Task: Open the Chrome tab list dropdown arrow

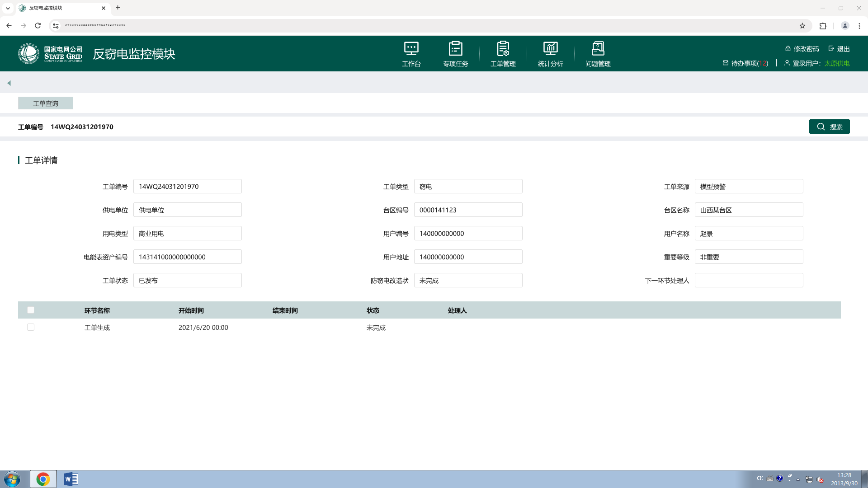Action: click(8, 8)
